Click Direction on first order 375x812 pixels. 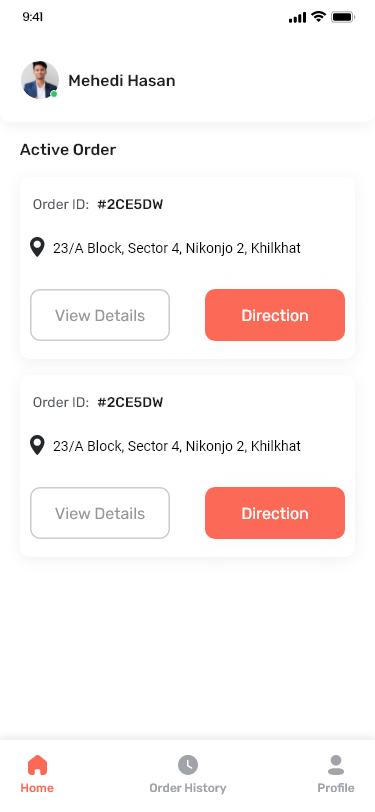pyautogui.click(x=275, y=315)
